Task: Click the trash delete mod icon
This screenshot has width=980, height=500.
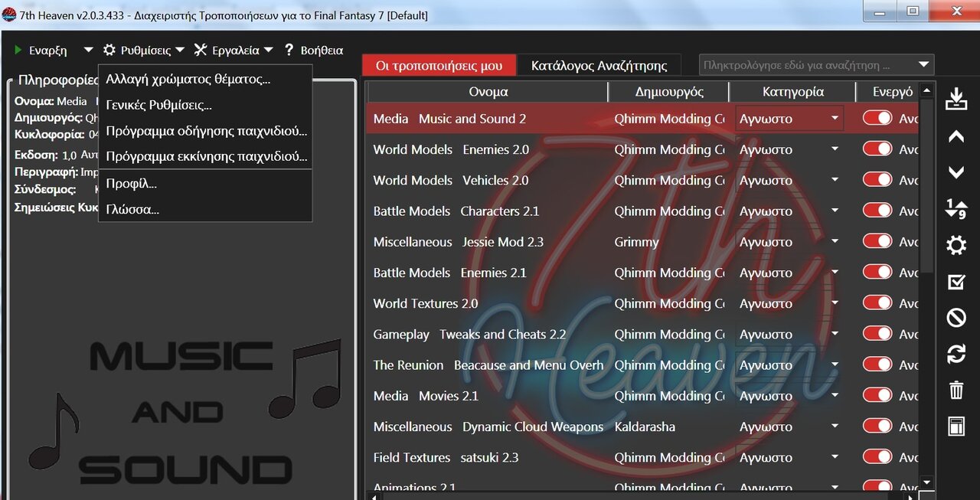Action: click(x=956, y=391)
